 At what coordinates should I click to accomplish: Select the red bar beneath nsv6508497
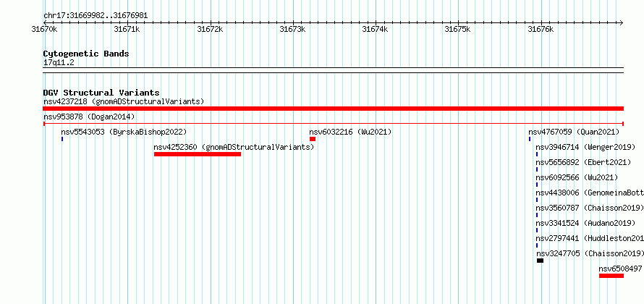(x=611, y=276)
